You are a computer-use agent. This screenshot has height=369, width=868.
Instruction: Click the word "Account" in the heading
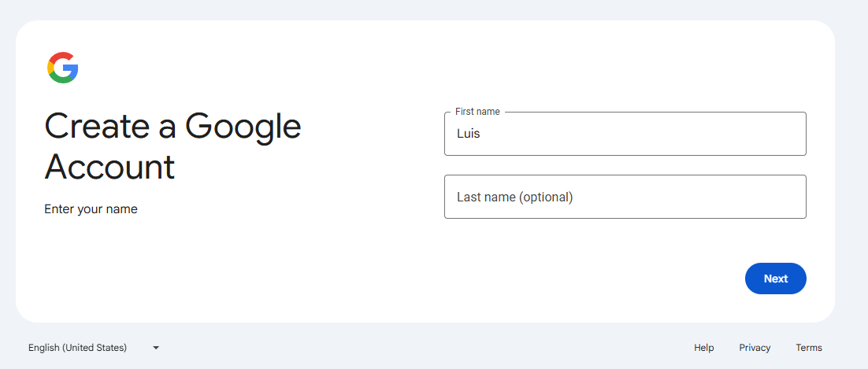(109, 167)
